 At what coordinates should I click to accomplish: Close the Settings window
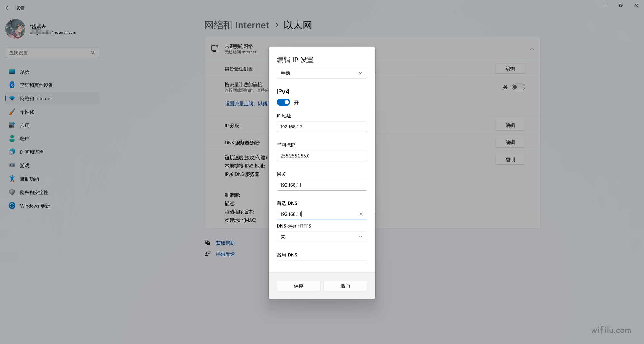[636, 5]
